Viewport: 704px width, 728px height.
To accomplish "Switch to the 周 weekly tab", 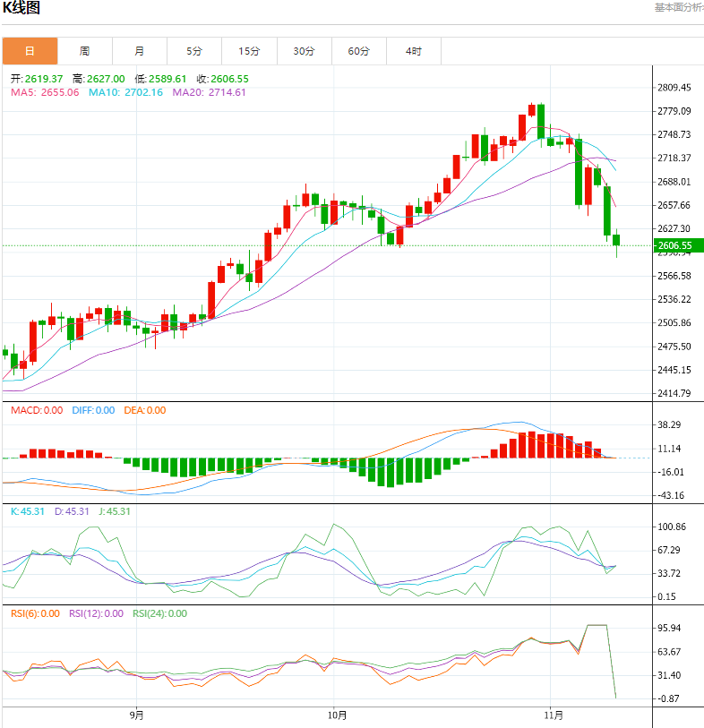I will [84, 51].
